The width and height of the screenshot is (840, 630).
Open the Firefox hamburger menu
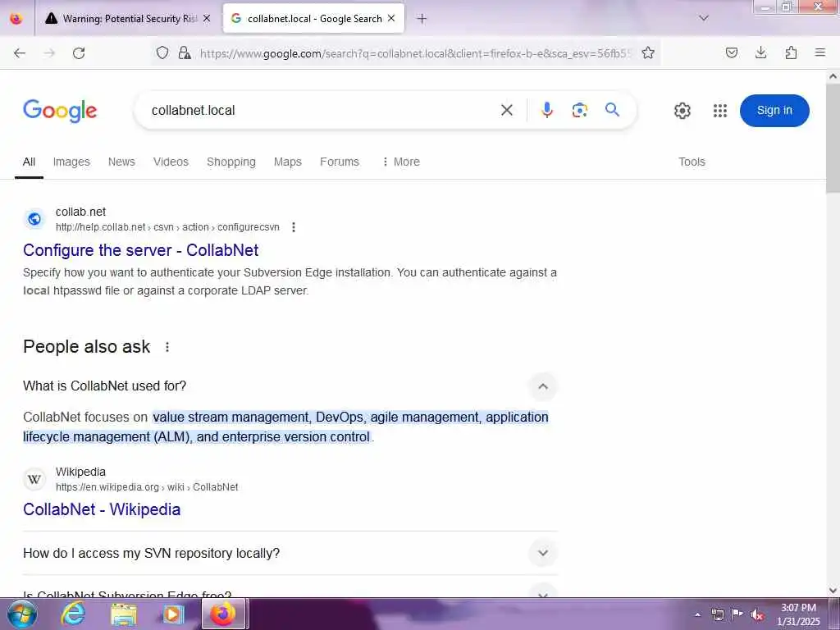820,52
